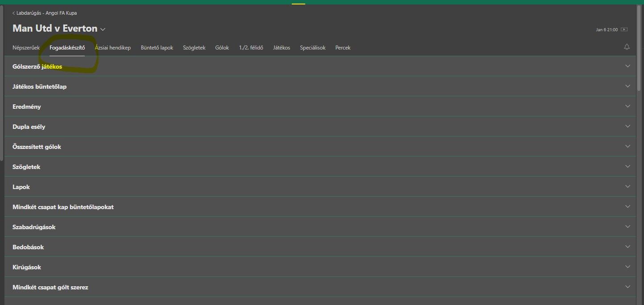This screenshot has width=644, height=305.
Task: Expand the Összesített gólok chevron
Action: [628, 146]
